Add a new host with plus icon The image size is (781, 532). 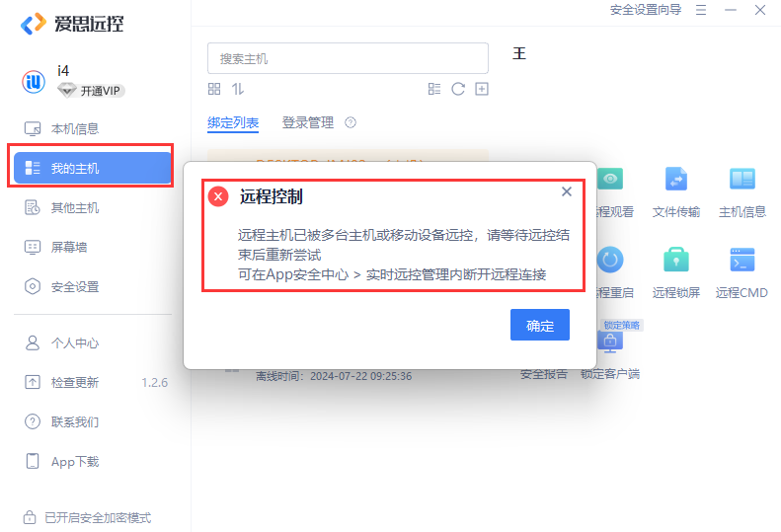tap(482, 89)
